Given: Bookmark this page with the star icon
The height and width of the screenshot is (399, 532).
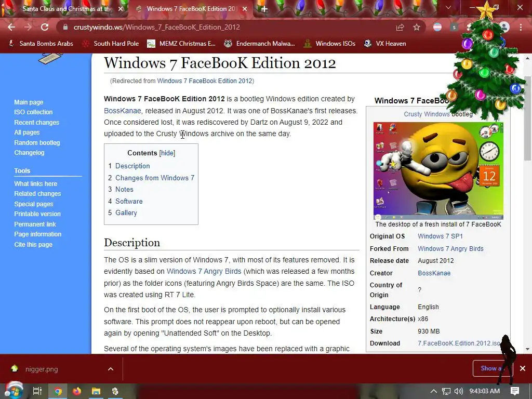Looking at the screenshot, I should tap(417, 27).
